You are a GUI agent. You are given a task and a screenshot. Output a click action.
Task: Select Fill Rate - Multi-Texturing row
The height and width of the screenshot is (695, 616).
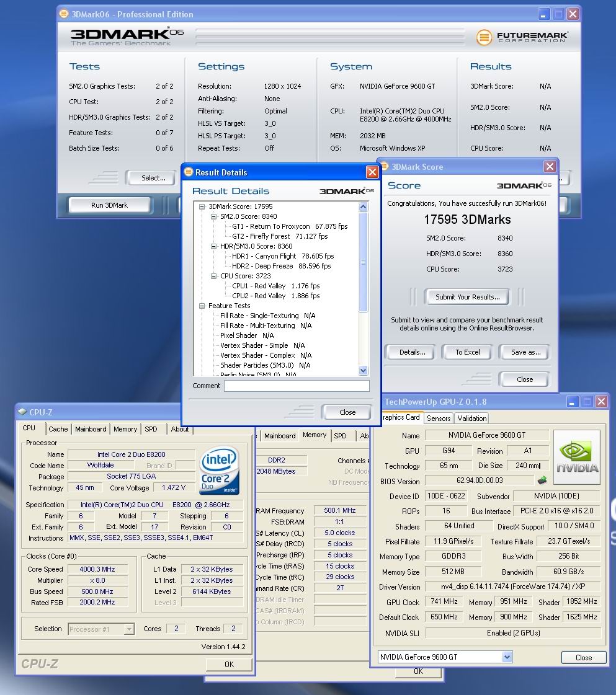point(266,325)
